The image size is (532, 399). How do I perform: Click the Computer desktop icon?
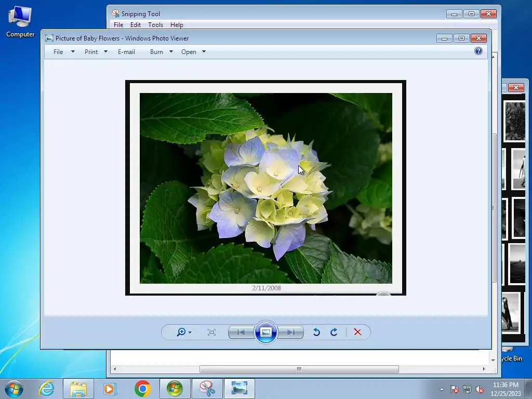(20, 22)
